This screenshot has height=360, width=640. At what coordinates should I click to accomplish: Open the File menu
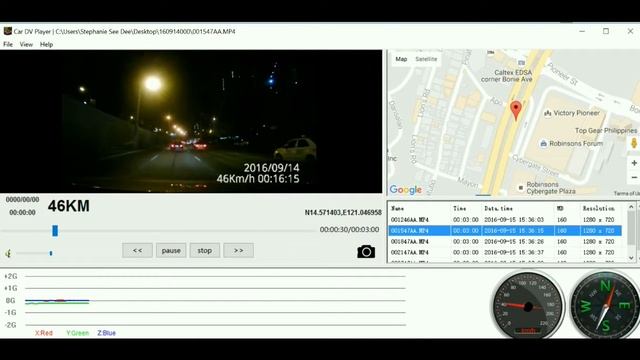click(x=8, y=44)
